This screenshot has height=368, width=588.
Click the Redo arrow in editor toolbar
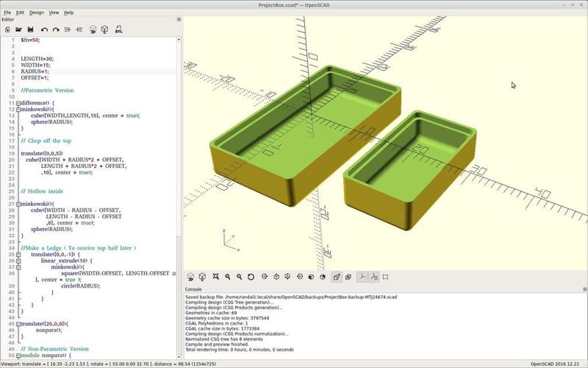click(x=55, y=29)
